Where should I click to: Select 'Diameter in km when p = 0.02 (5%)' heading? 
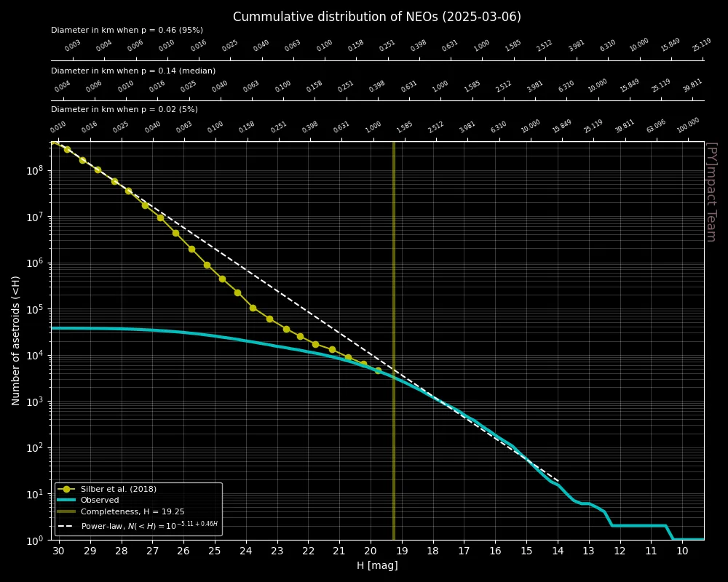point(124,110)
